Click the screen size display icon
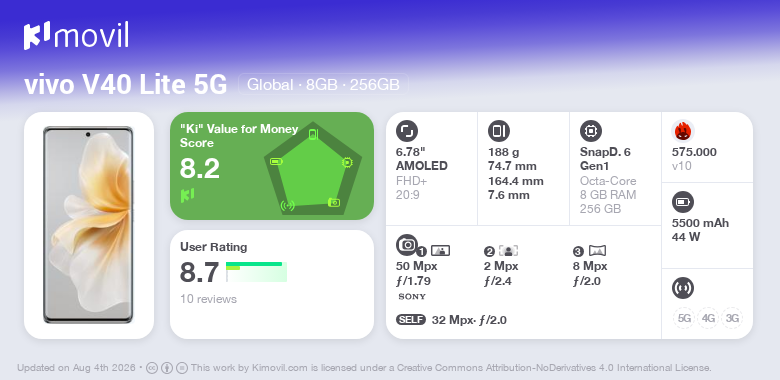Viewport: 780px width, 380px height. [x=406, y=131]
